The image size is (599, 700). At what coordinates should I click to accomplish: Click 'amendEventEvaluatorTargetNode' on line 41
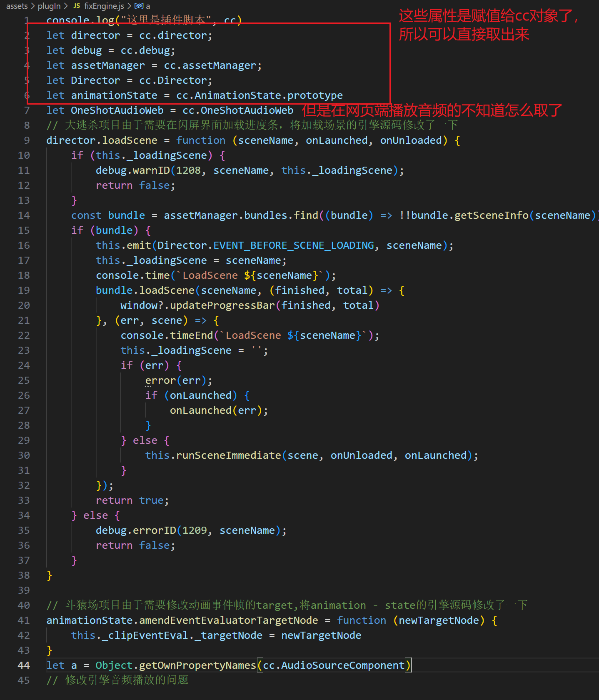pos(229,620)
